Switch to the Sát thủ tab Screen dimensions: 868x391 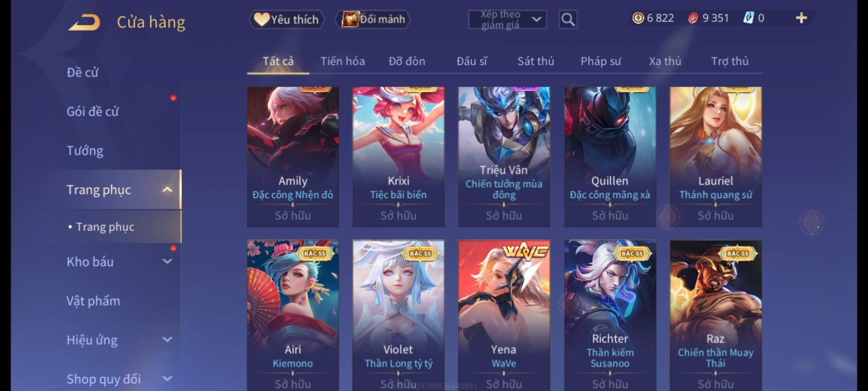coord(536,61)
